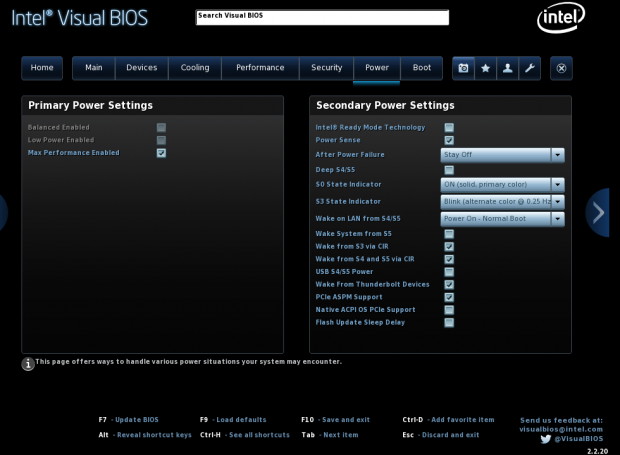Viewport: 620px width, 455px height.
Task: Click the Twitter bird icon
Action: (546, 439)
